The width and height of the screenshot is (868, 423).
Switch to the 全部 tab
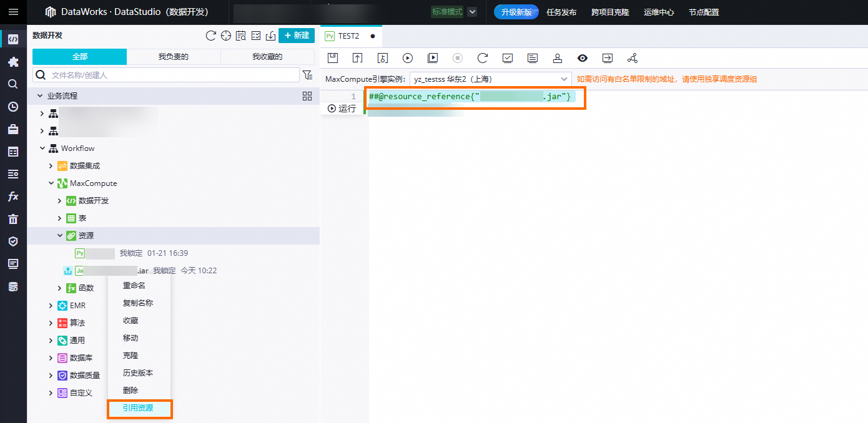tap(80, 57)
